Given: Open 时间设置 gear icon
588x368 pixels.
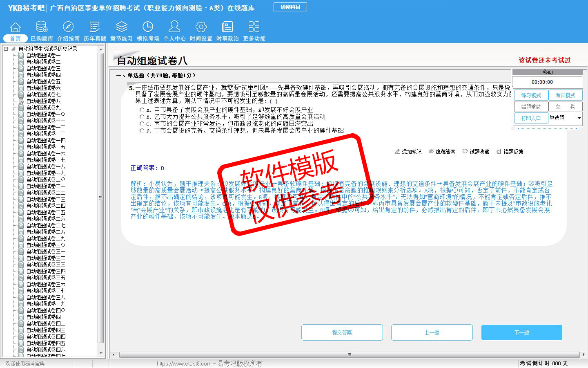Looking at the screenshot, I should [x=201, y=27].
